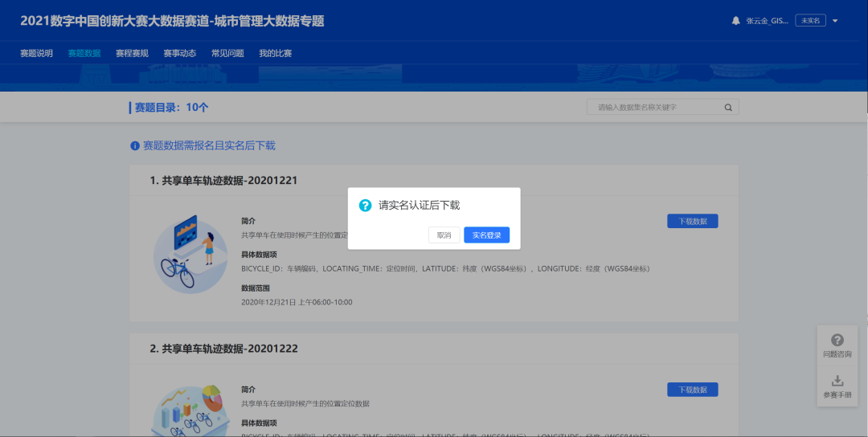Download data for dataset 20201222
Image resolution: width=868 pixels, height=437 pixels.
pos(693,390)
